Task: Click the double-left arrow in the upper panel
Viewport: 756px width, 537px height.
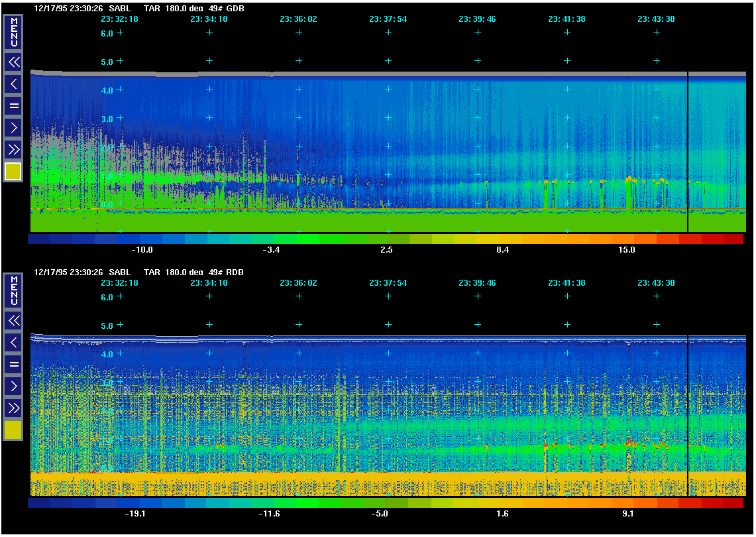Action: coord(13,62)
